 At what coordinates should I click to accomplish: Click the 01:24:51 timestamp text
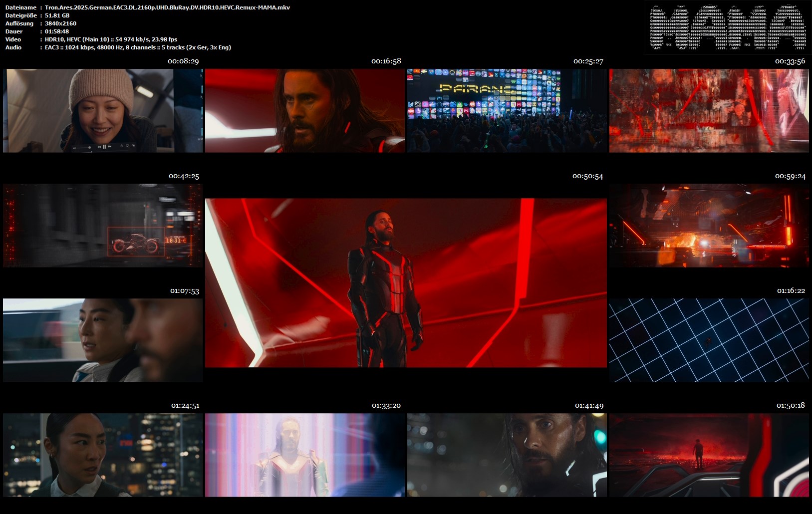pos(185,406)
